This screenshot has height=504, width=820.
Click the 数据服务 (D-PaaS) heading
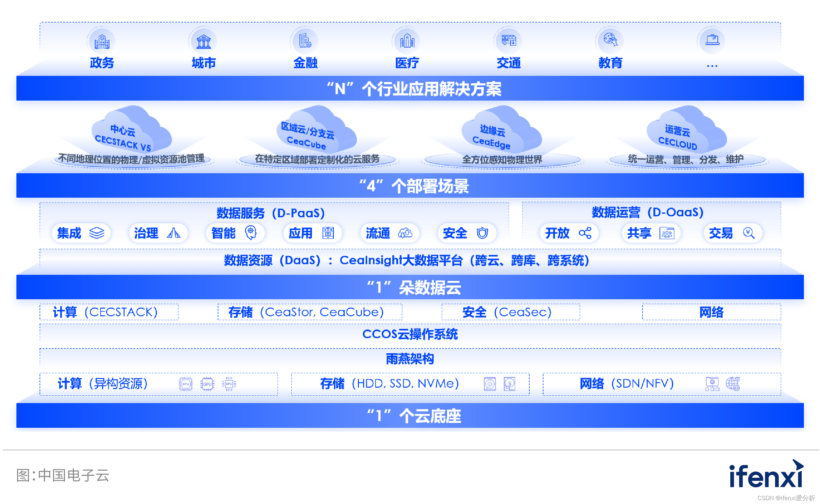[270, 213]
